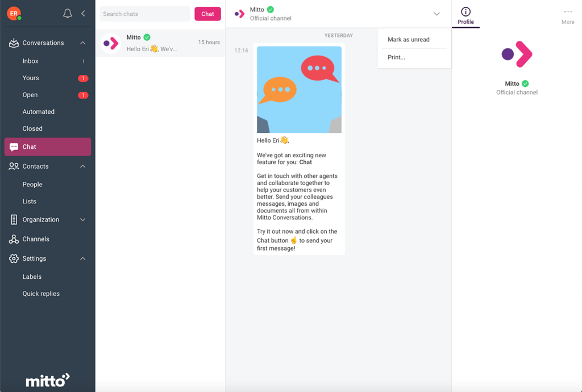The height and width of the screenshot is (392, 582).
Task: Open Quick replies settings
Action: click(41, 294)
